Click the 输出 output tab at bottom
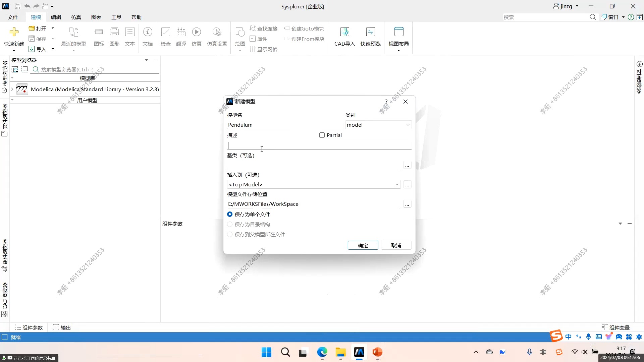Screen dimensions: 644x362 click(x=62, y=327)
